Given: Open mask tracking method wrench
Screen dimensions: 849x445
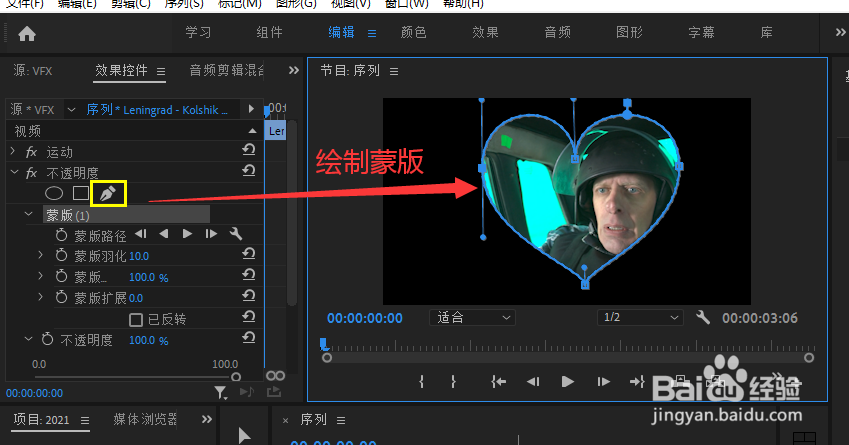Looking at the screenshot, I should point(236,234).
